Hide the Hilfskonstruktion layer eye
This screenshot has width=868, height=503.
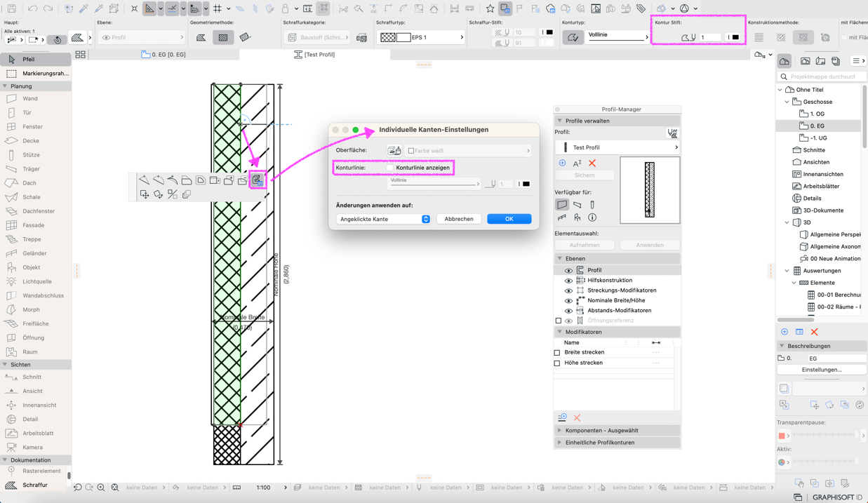coord(568,281)
